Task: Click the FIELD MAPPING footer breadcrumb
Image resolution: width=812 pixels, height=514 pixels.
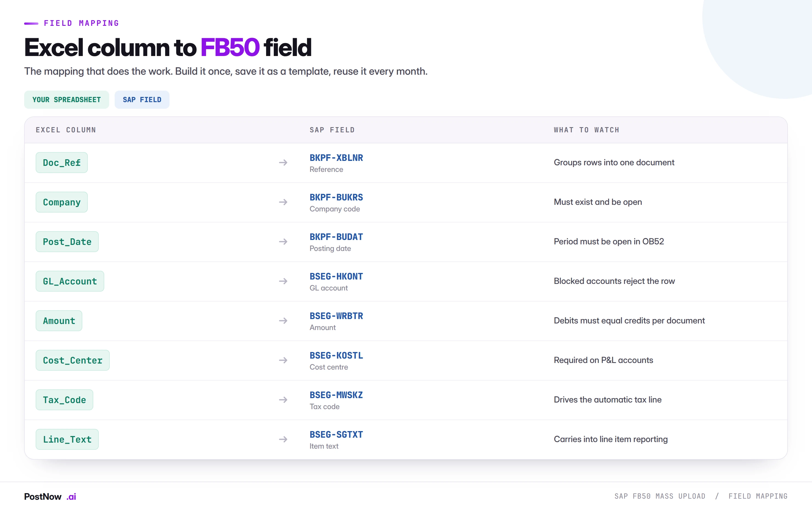Action: tap(758, 496)
